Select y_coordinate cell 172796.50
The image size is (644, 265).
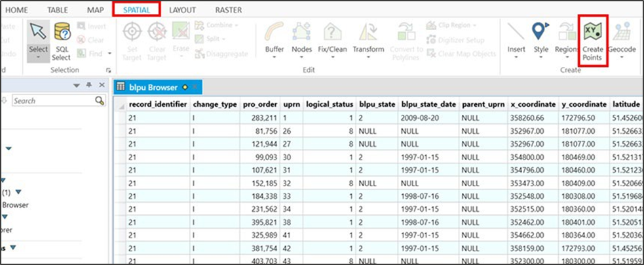pos(584,117)
